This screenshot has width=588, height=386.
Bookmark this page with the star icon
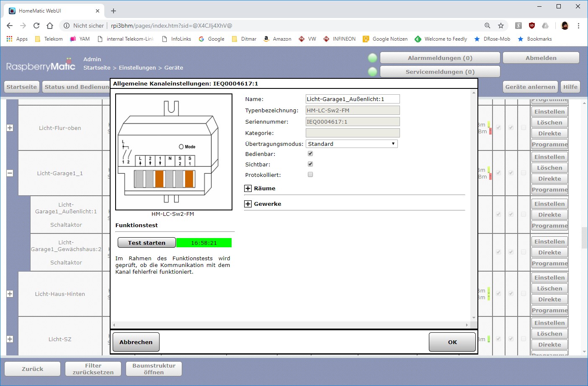501,26
